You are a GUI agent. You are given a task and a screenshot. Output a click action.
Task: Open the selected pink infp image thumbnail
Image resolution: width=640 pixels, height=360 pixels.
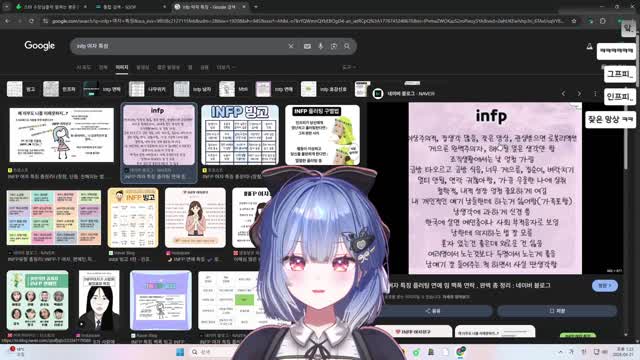pyautogui.click(x=159, y=135)
